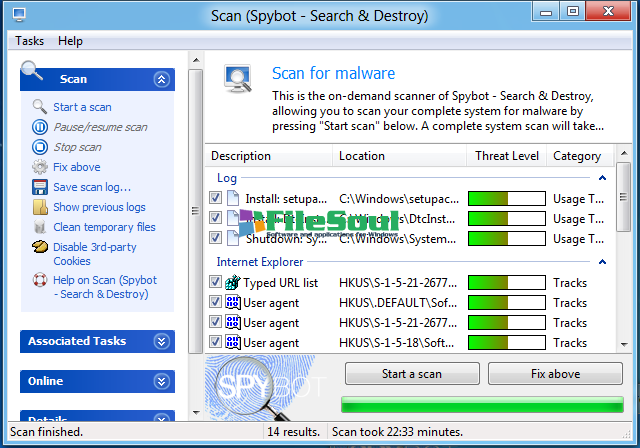The width and height of the screenshot is (640, 448).
Task: Click the Save scan log floppy icon
Action: pos(40,187)
